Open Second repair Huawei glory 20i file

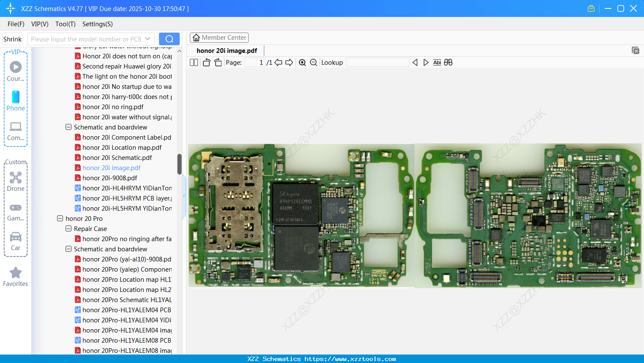123,66
